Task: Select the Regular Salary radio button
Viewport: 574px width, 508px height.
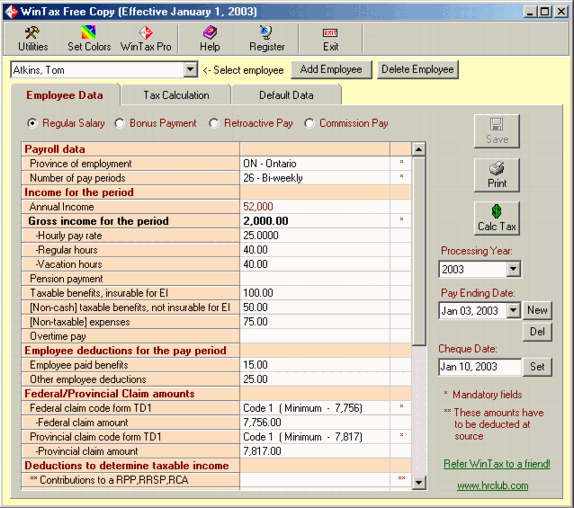Action: tap(32, 123)
